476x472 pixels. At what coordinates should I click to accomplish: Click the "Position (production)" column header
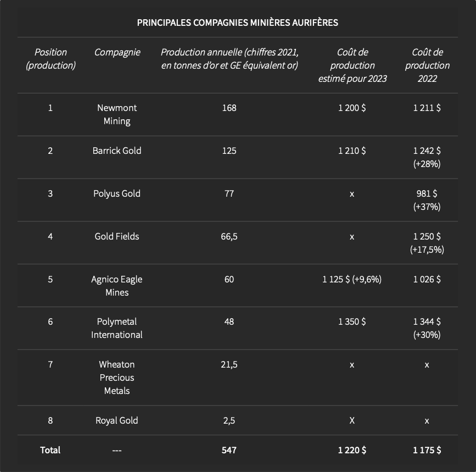tap(51, 59)
